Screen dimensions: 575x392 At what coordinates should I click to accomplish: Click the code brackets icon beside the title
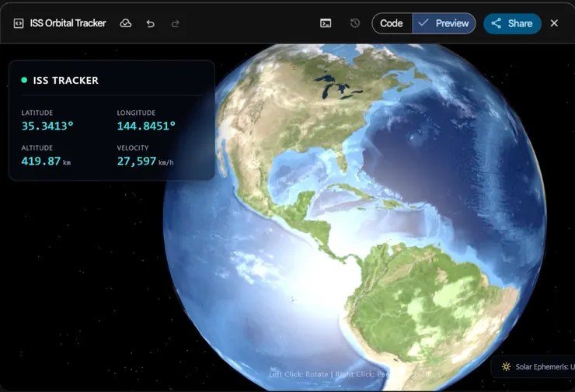pos(19,23)
